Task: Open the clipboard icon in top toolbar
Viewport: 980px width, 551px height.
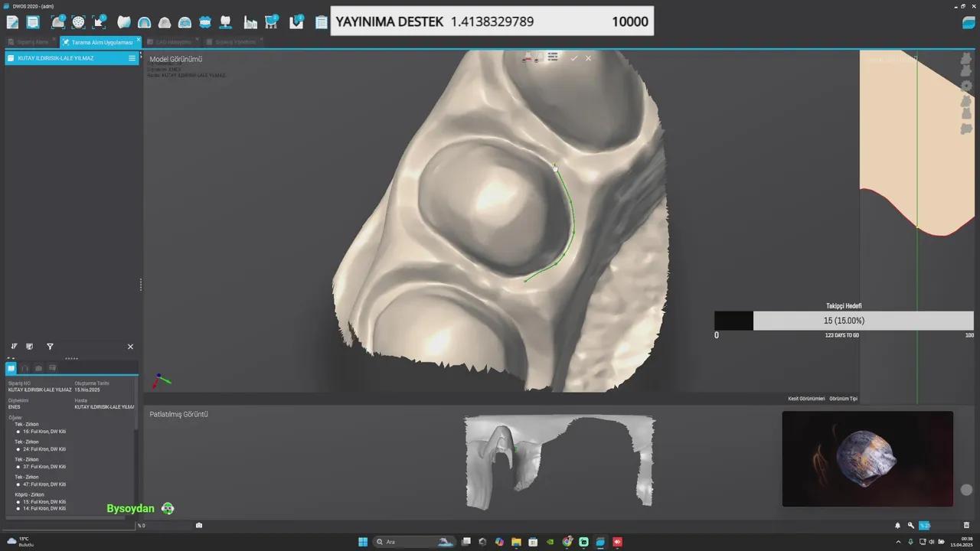Action: [322, 22]
